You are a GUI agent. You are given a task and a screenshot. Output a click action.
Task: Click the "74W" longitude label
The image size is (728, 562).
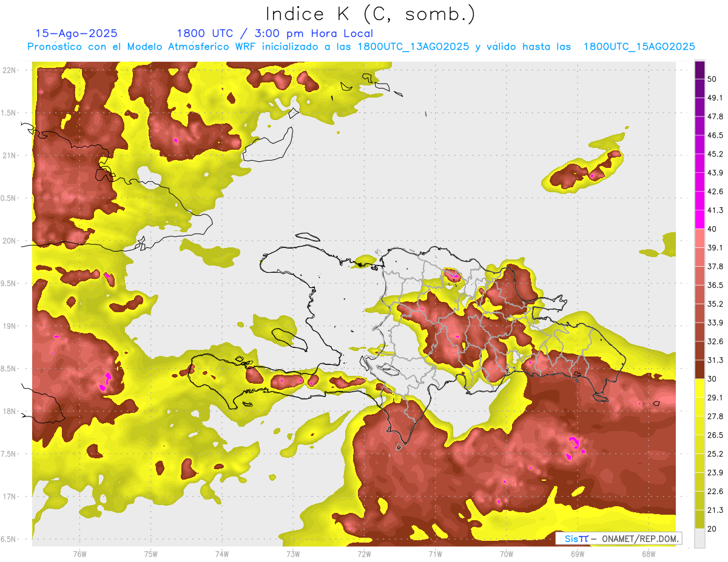pos(221,554)
